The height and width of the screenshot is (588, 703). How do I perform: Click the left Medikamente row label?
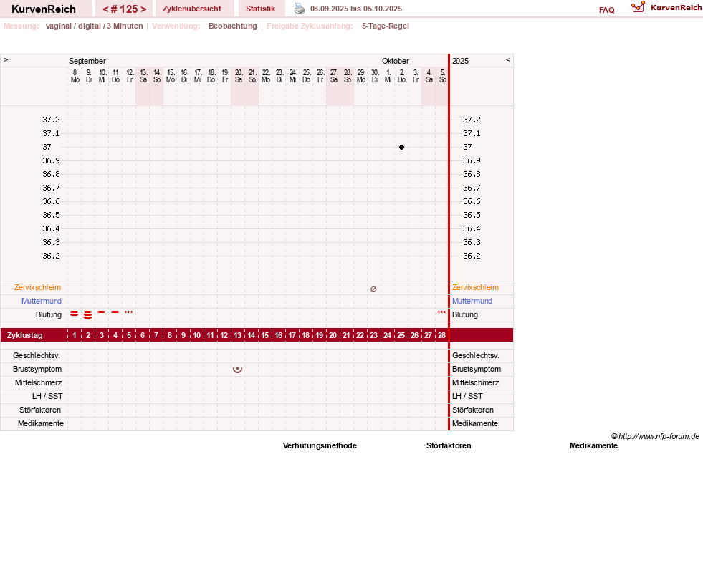click(x=41, y=423)
